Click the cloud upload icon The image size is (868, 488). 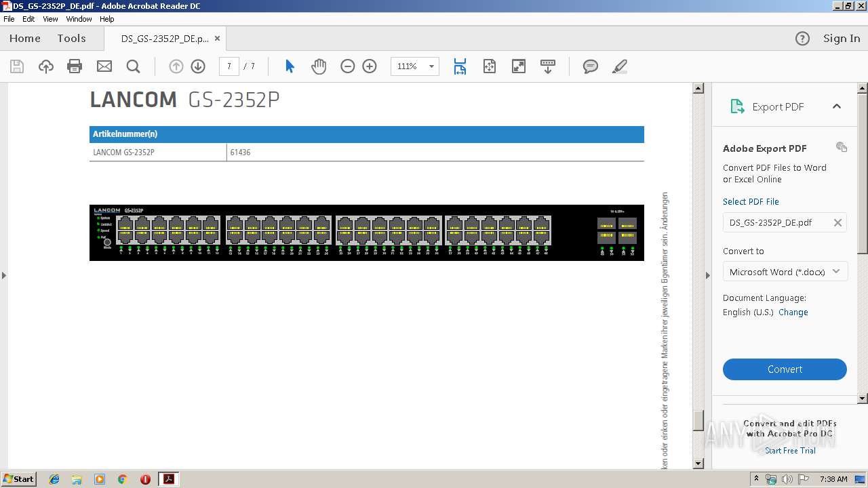[x=45, y=66]
